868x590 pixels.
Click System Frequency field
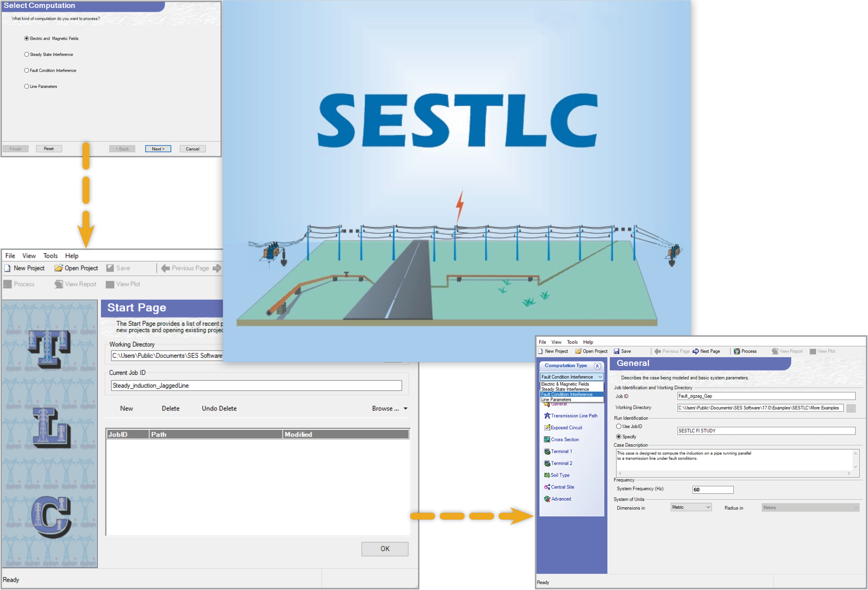tap(713, 490)
